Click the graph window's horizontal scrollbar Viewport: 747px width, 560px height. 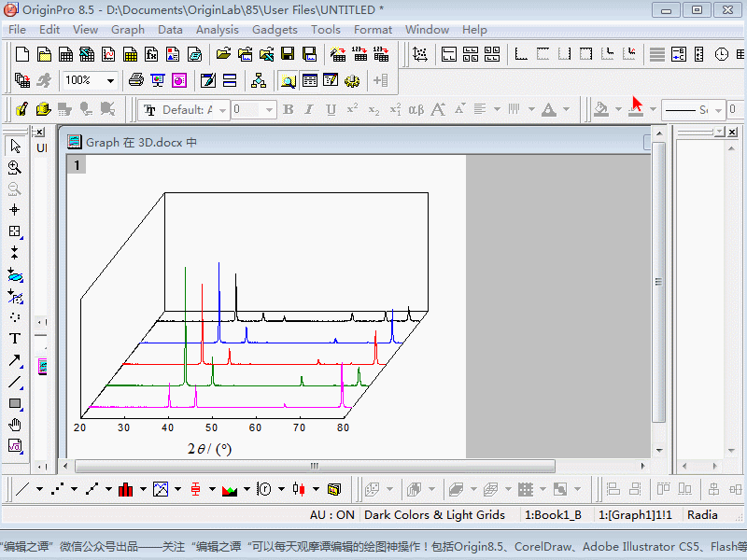coord(316,467)
